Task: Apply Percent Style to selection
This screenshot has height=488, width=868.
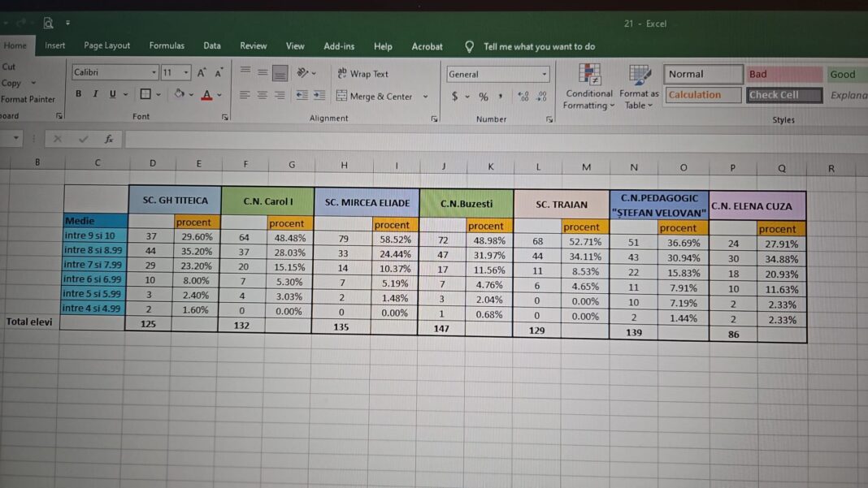Action: pos(484,97)
